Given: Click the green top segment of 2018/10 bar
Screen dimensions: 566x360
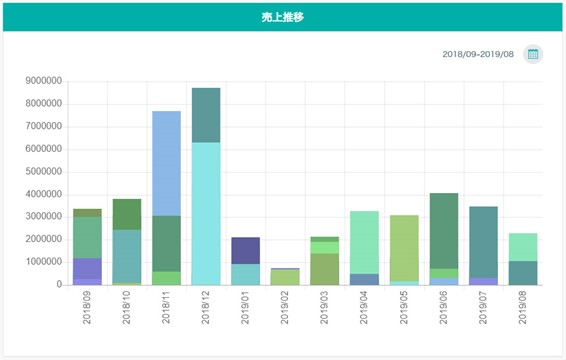Looking at the screenshot, I should pos(127,214).
